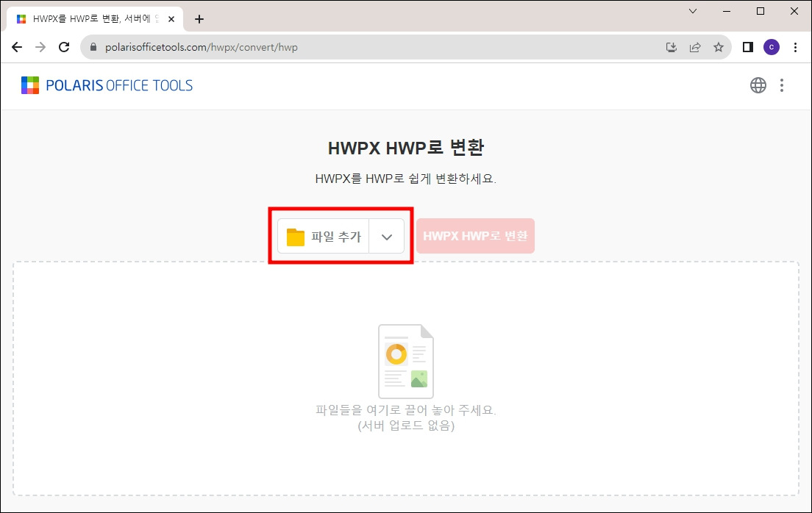This screenshot has height=513, width=812.
Task: Click the new tab plus button
Action: point(199,19)
